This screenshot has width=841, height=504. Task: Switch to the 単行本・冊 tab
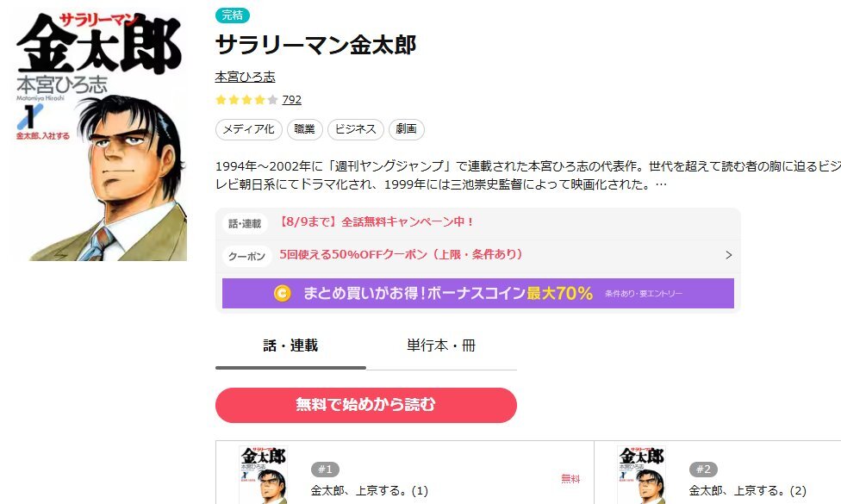(x=441, y=345)
